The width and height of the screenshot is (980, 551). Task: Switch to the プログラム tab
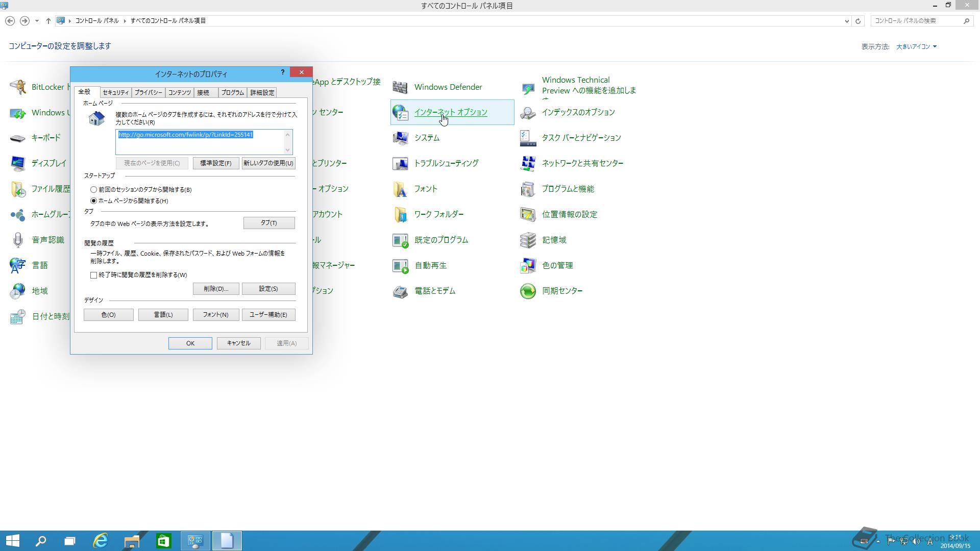(x=233, y=93)
